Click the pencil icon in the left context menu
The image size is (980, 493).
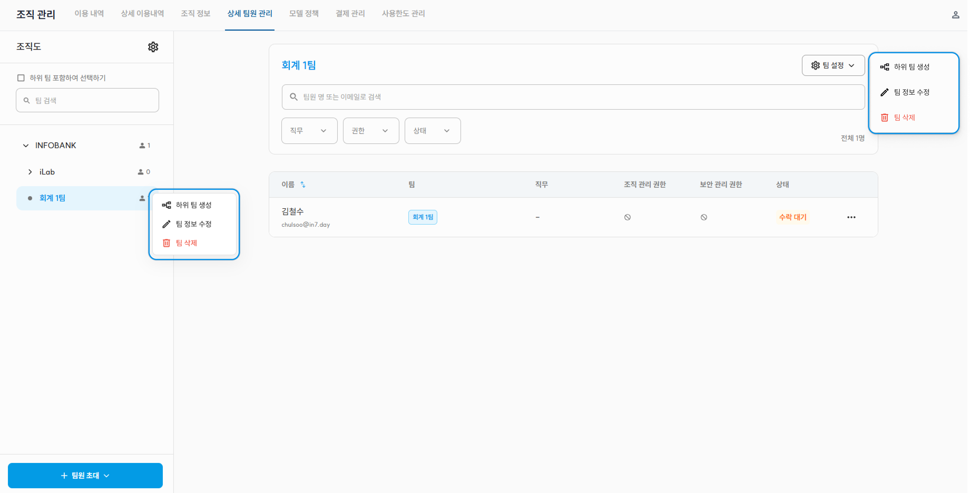click(166, 224)
